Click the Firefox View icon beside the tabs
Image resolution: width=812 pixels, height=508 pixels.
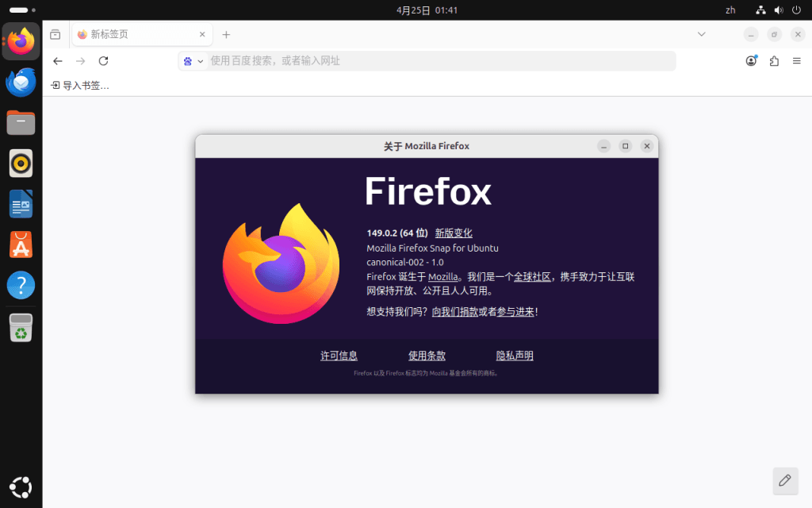point(55,35)
